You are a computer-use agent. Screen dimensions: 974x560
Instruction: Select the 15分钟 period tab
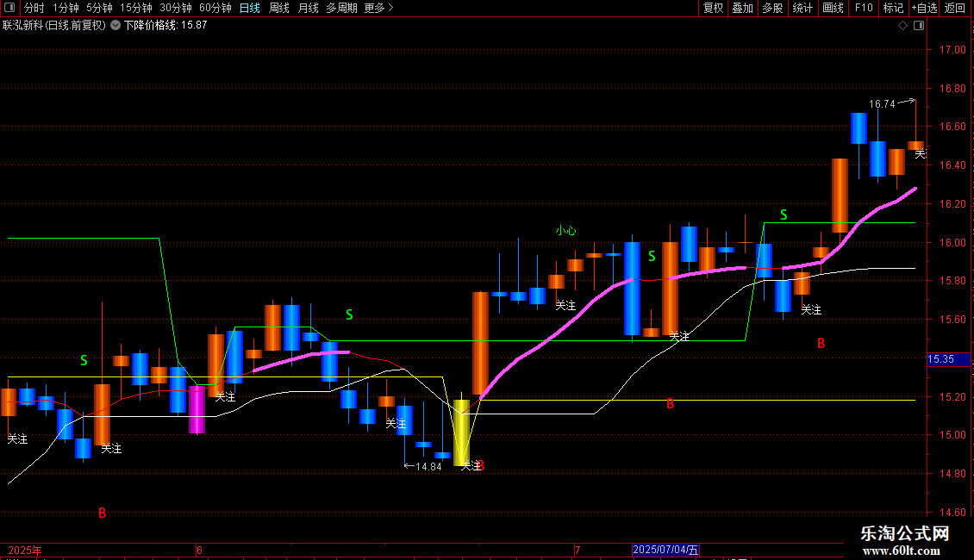136,8
